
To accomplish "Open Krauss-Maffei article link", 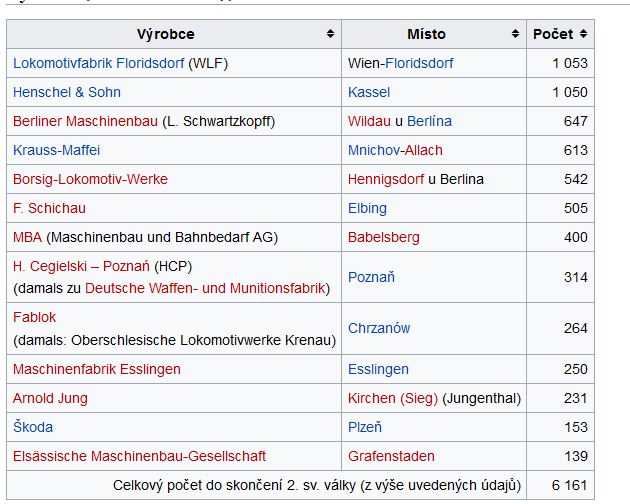I will click(x=56, y=150).
